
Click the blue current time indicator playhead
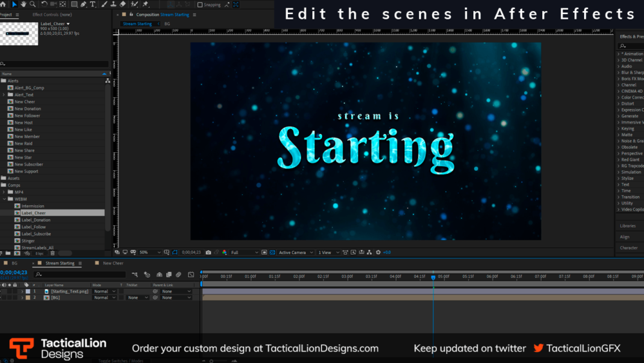(x=433, y=277)
